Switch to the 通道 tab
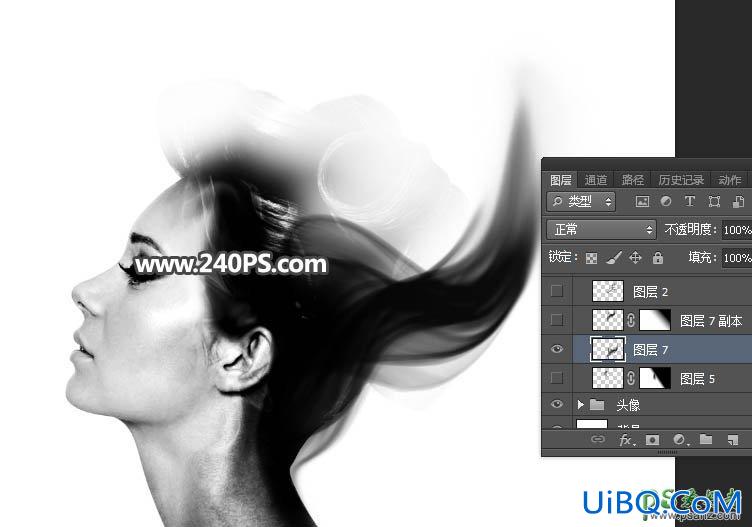The image size is (752, 527). (x=596, y=180)
